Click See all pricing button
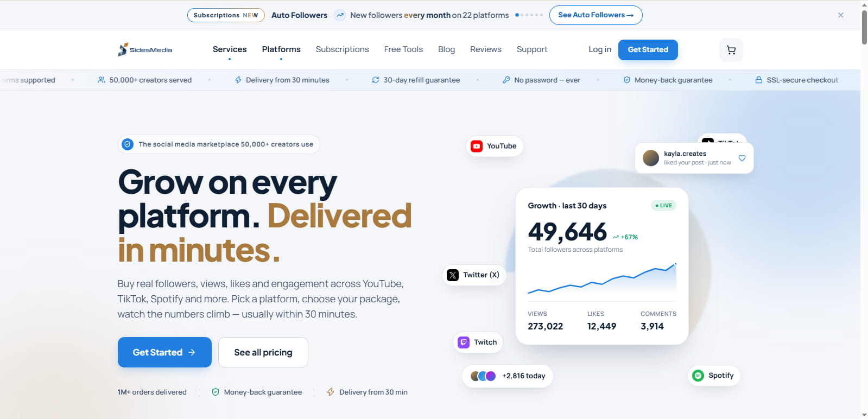 point(263,352)
